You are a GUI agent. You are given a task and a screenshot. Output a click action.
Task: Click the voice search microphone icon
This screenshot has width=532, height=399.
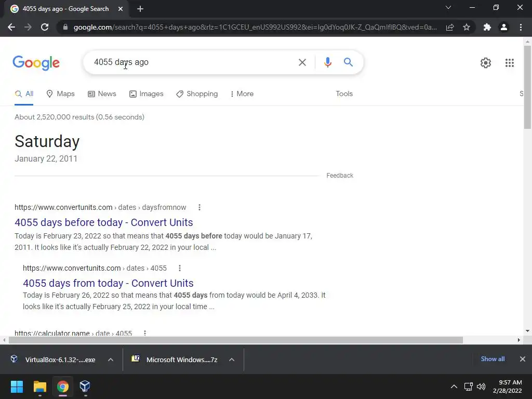coord(327,62)
